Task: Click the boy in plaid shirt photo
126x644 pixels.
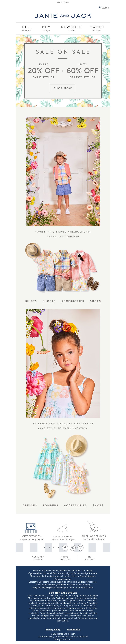Action: coord(63,172)
